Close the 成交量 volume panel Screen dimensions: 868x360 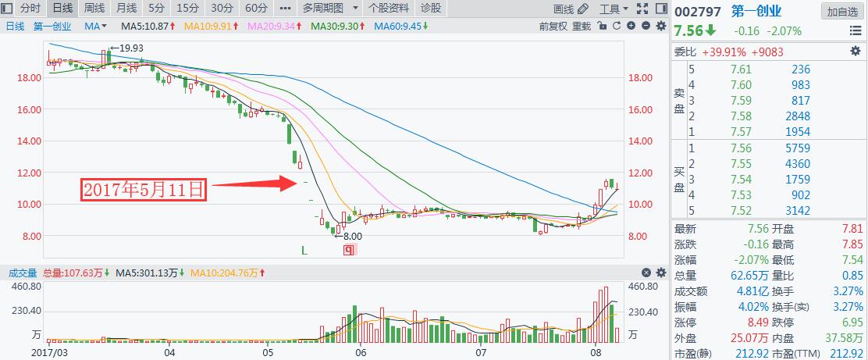pos(646,273)
